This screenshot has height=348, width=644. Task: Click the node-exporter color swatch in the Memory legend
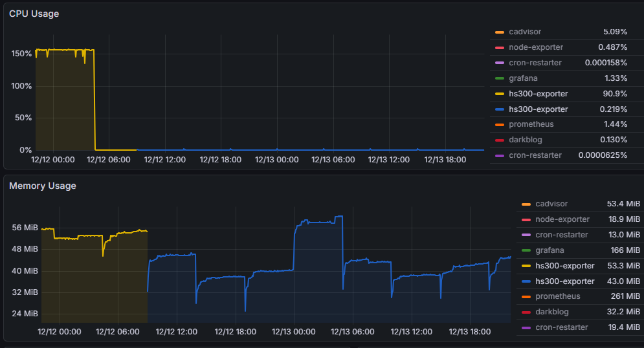tap(526, 220)
